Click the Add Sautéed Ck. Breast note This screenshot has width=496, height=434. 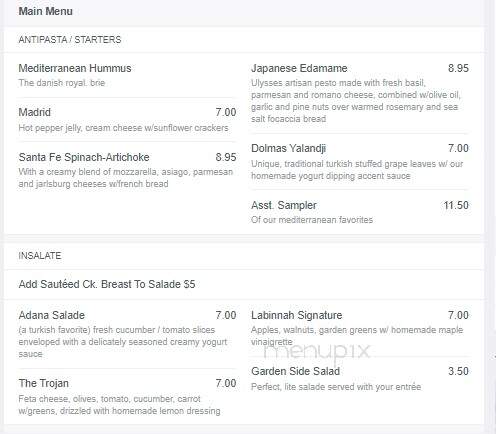[x=107, y=284]
